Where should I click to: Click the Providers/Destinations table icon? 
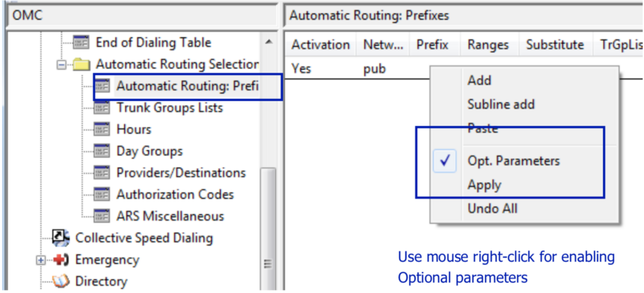pyautogui.click(x=102, y=173)
